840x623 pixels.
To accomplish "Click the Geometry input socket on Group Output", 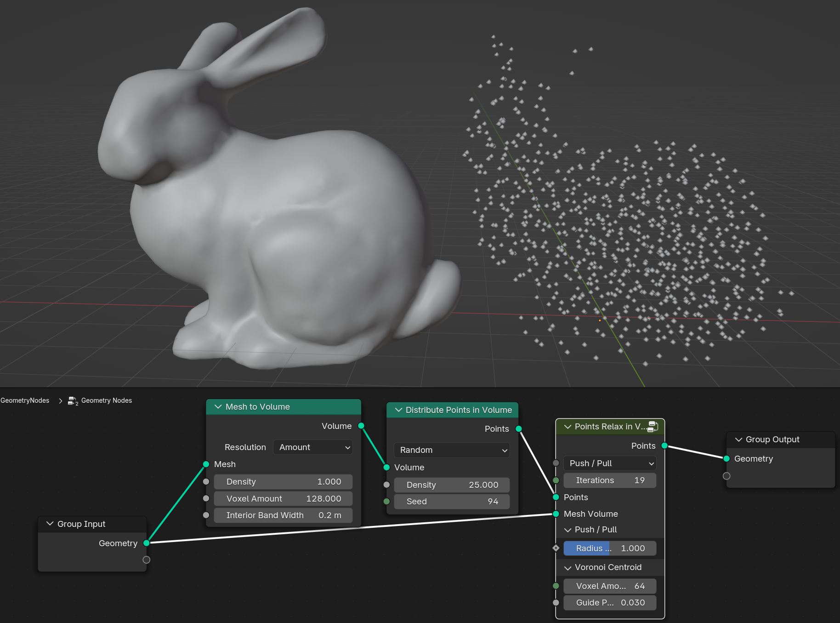I will pyautogui.click(x=726, y=458).
